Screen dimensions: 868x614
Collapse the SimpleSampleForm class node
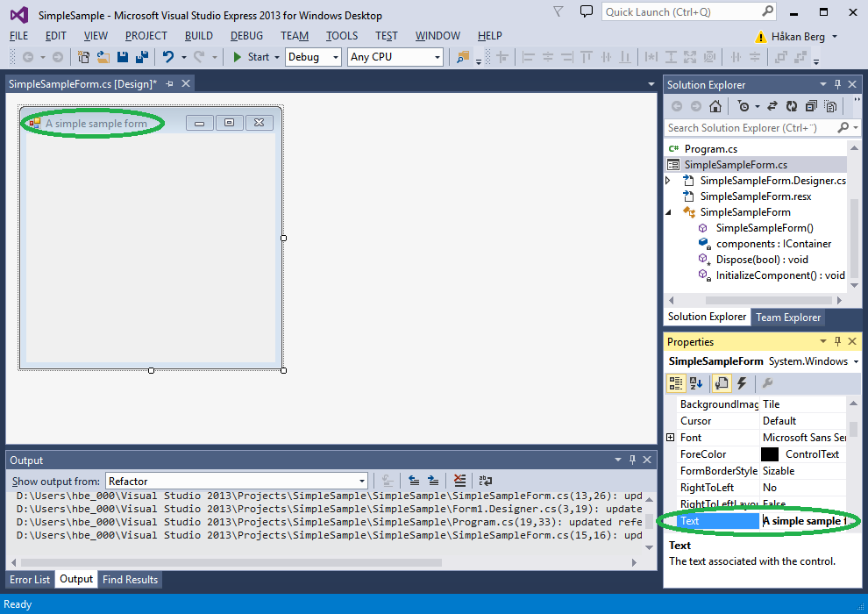pos(668,212)
